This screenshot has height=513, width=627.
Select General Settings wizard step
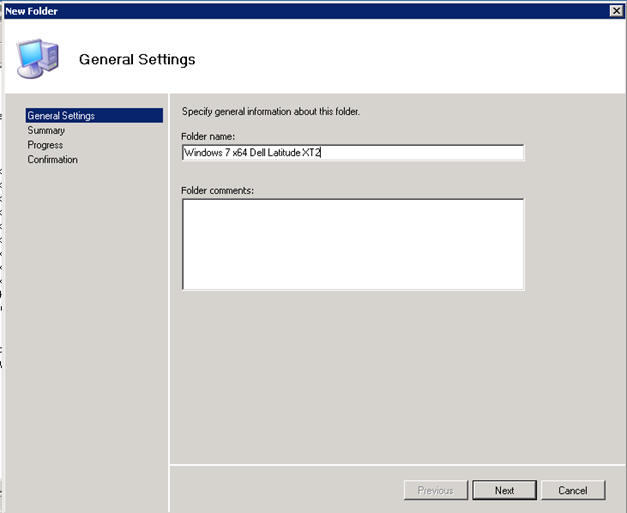94,116
